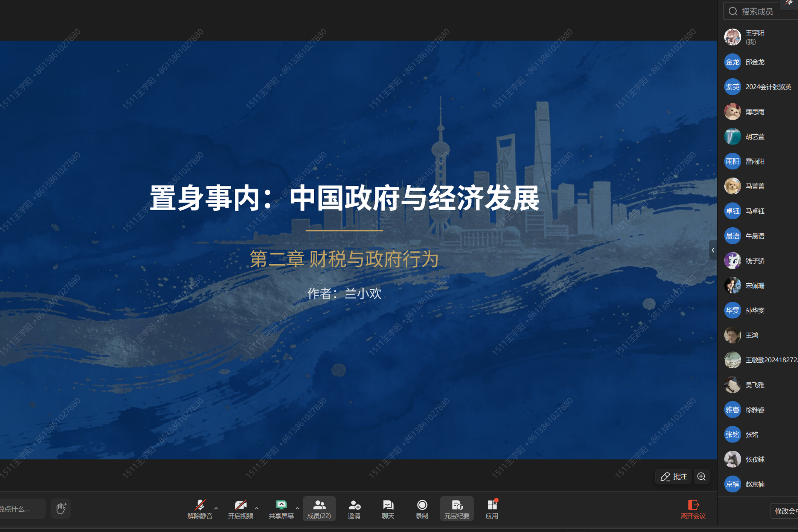Expand video options arrow beside 开启视频
Image resolution: width=798 pixels, height=532 pixels.
click(x=257, y=508)
